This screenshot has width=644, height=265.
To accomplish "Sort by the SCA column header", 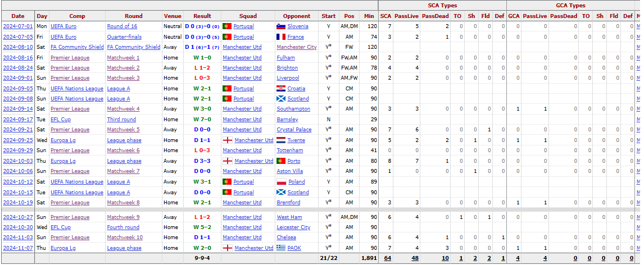I will coord(386,16).
